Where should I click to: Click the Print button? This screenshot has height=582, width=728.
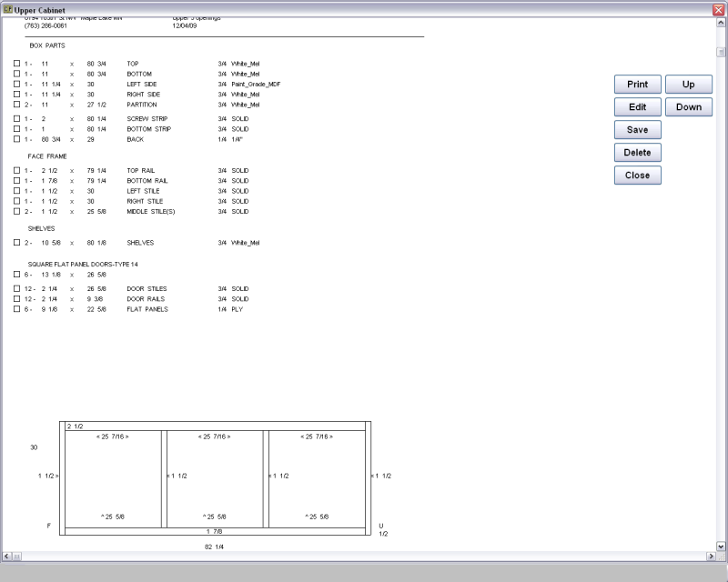click(x=638, y=85)
